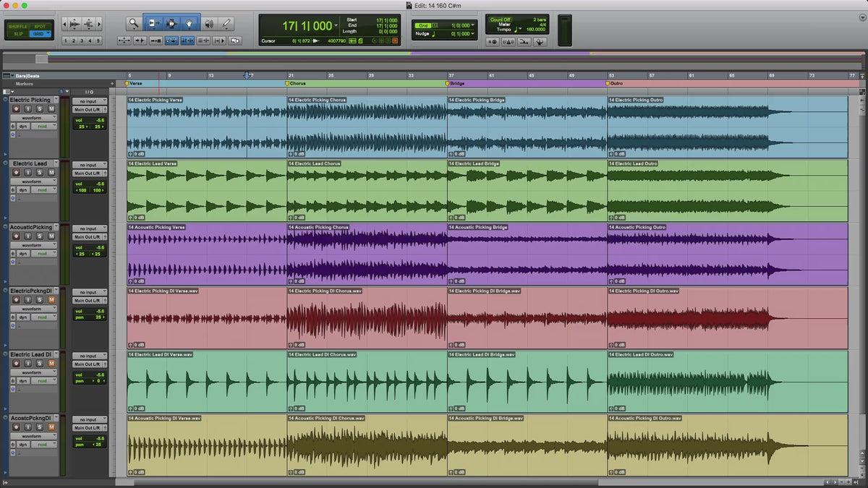Select the Grabber hand tool

click(x=190, y=24)
